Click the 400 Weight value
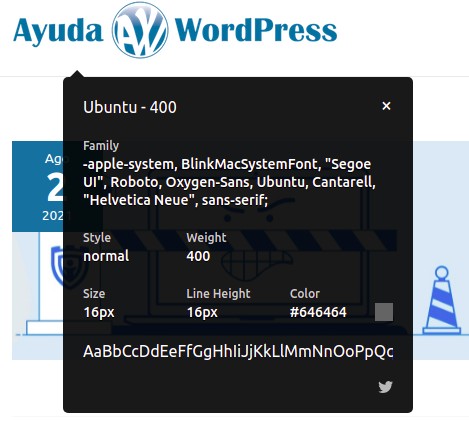Image resolution: width=469 pixels, height=422 pixels. tap(198, 256)
